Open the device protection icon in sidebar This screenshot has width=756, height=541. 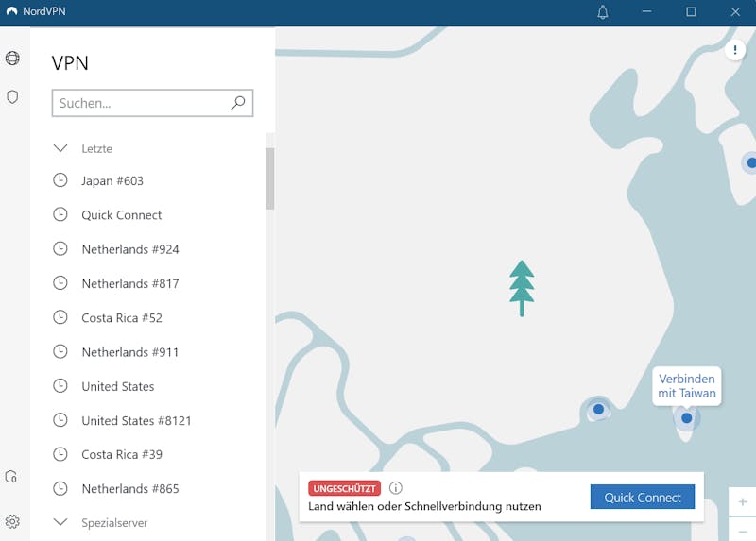coord(11,477)
